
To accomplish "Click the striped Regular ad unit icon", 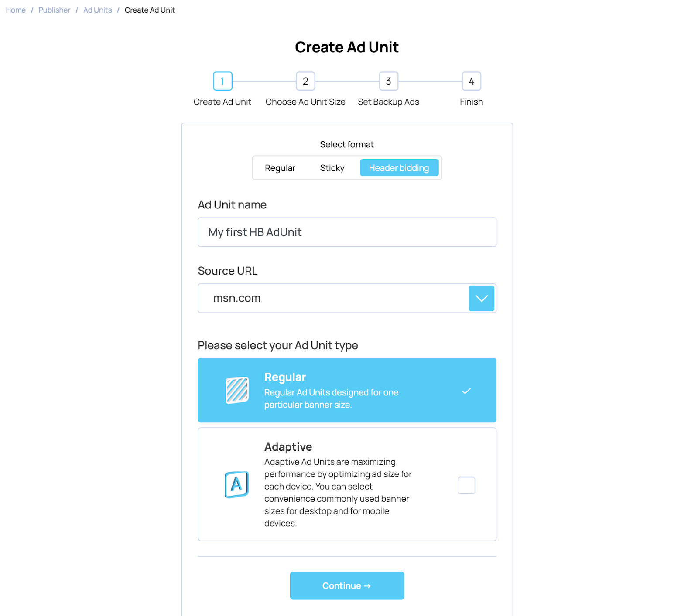I will (237, 390).
